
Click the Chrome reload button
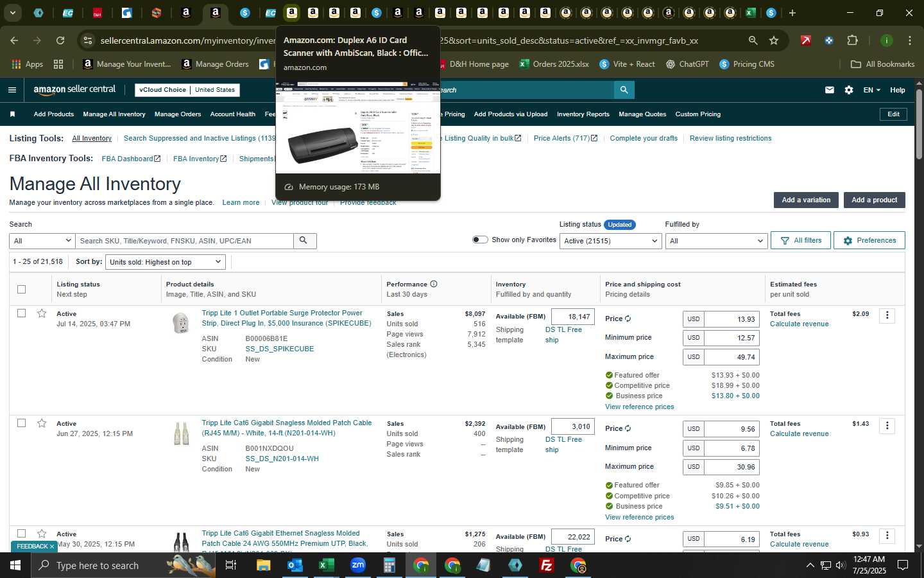coord(60,40)
